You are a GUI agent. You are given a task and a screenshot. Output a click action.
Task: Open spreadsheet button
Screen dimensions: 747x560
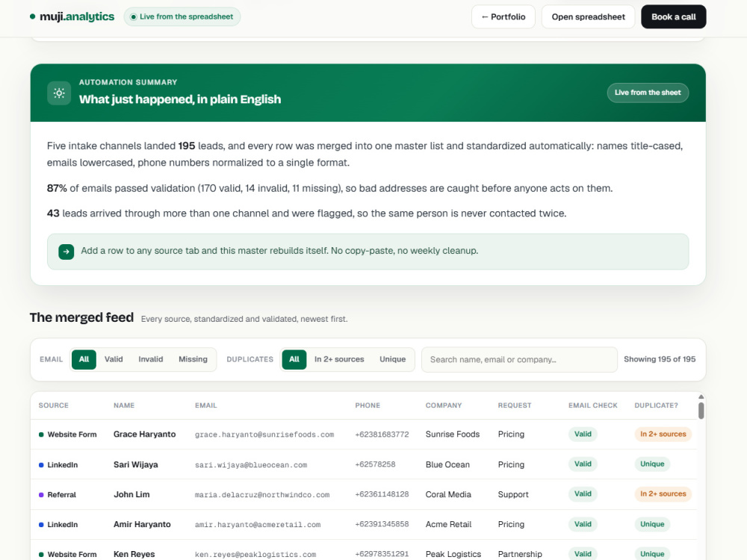click(x=588, y=16)
